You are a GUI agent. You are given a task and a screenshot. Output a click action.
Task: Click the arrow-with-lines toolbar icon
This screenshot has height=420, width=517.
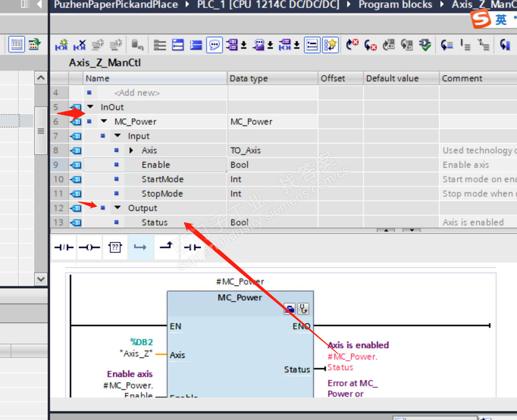coord(447,44)
